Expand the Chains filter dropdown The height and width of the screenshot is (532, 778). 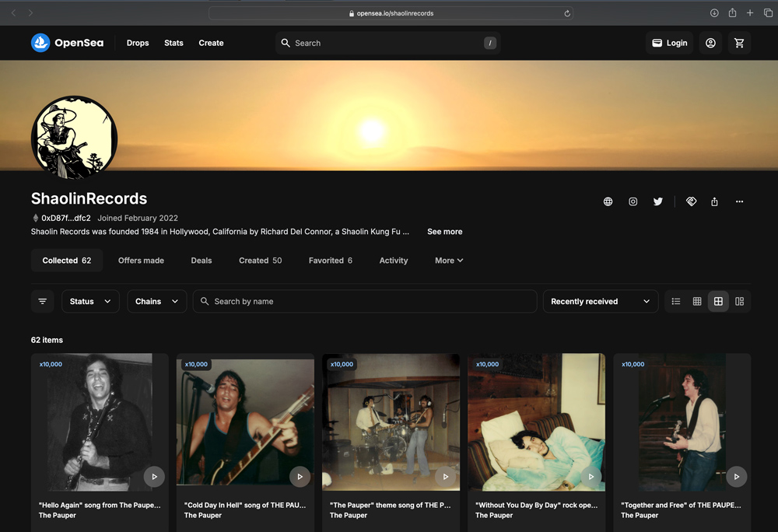click(x=156, y=301)
